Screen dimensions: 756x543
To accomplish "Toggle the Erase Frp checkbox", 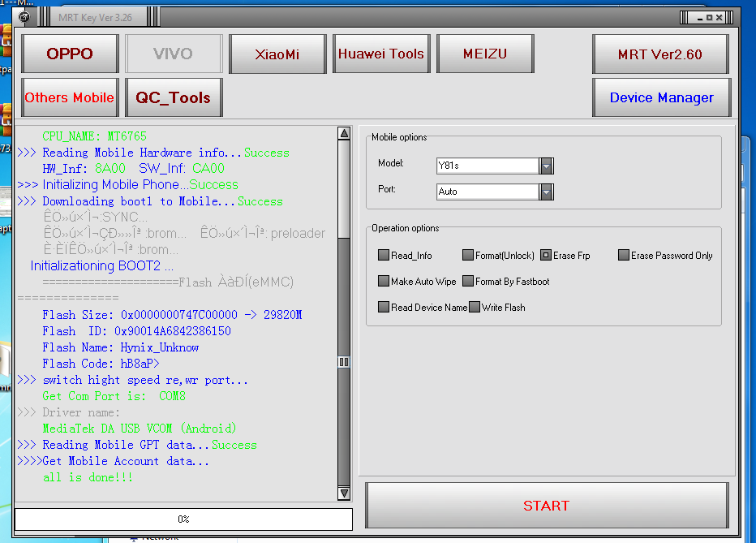I will (x=546, y=255).
